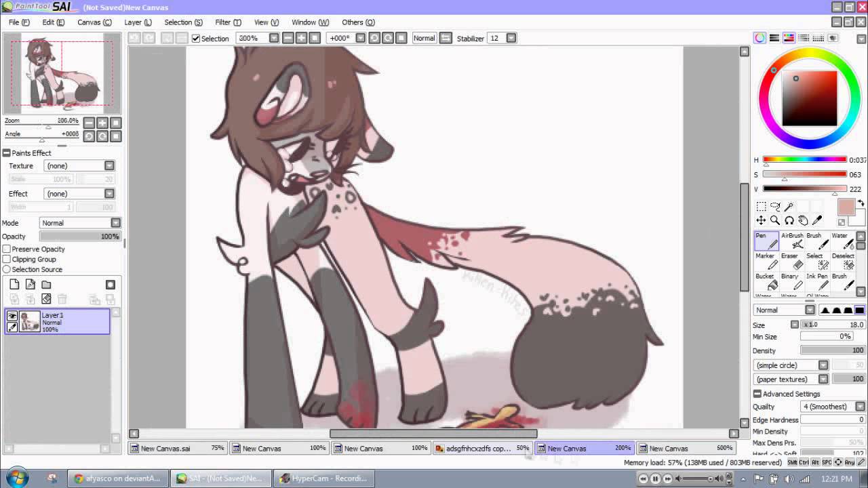This screenshot has height=488, width=868.
Task: Create a new linework layer
Action: click(31, 285)
